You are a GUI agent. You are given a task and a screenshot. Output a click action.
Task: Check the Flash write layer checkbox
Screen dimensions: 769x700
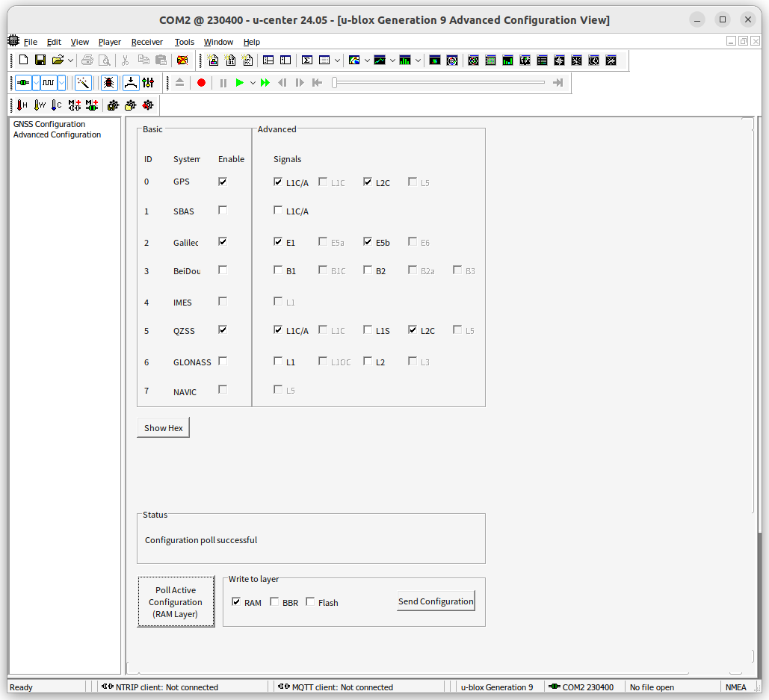[x=310, y=601]
